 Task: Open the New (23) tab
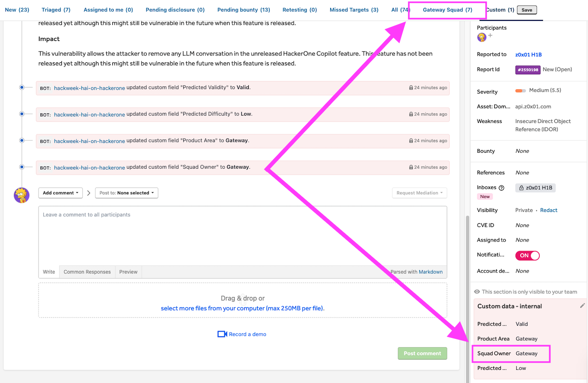17,10
